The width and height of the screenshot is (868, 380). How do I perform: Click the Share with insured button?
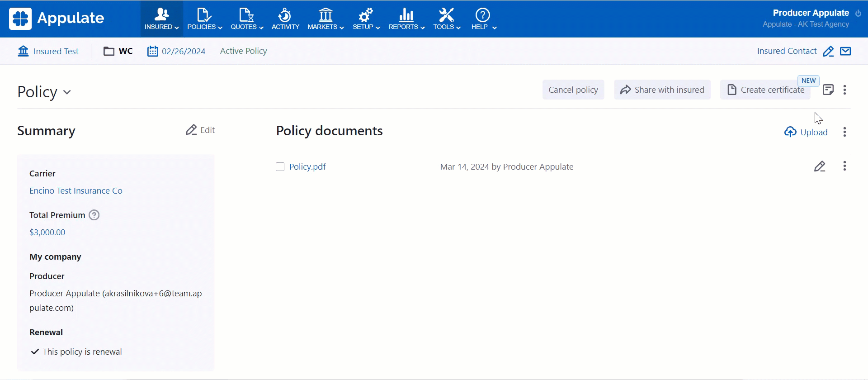coord(662,90)
